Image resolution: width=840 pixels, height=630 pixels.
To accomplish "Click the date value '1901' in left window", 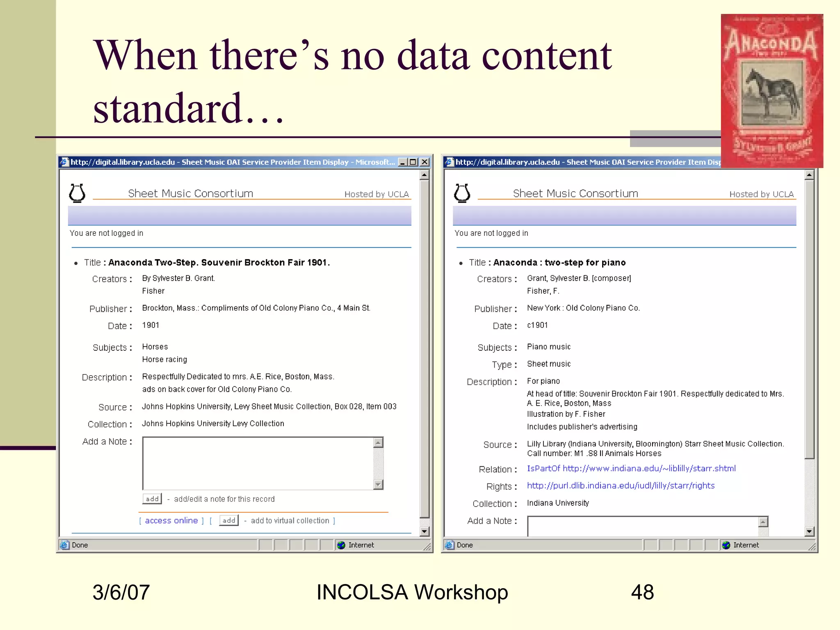I will pyautogui.click(x=151, y=325).
